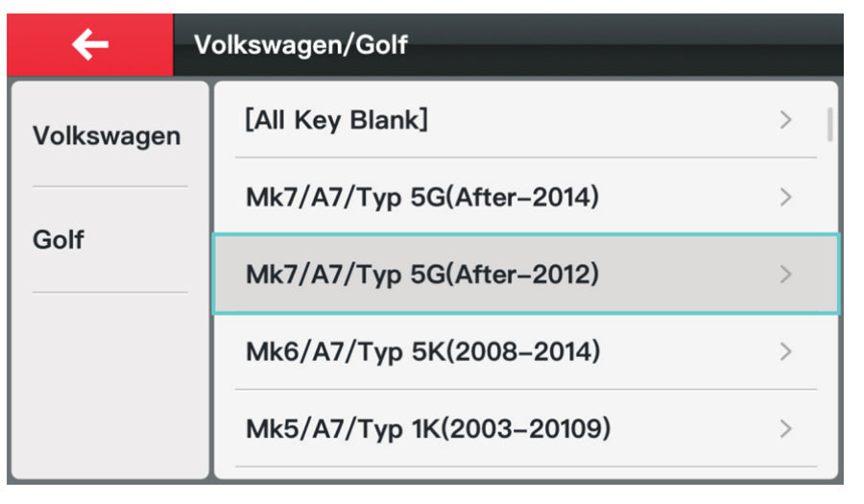Click the arrow next to Mk7 After-2014

(786, 198)
